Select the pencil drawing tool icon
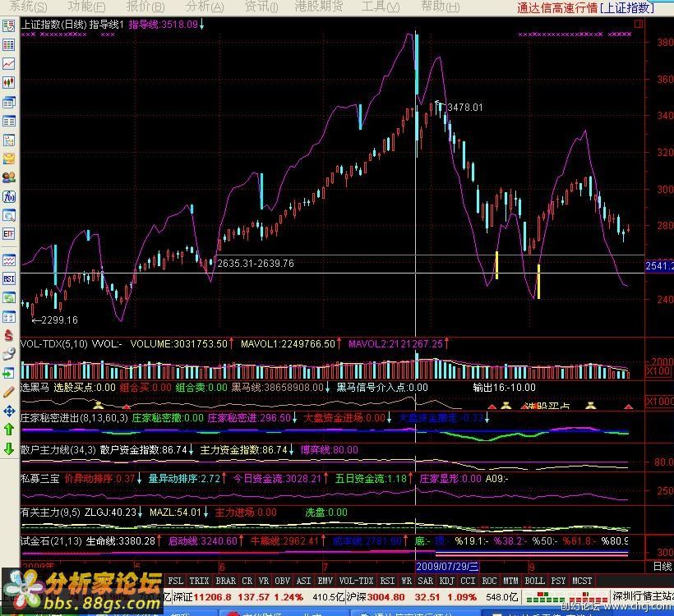 point(8,392)
